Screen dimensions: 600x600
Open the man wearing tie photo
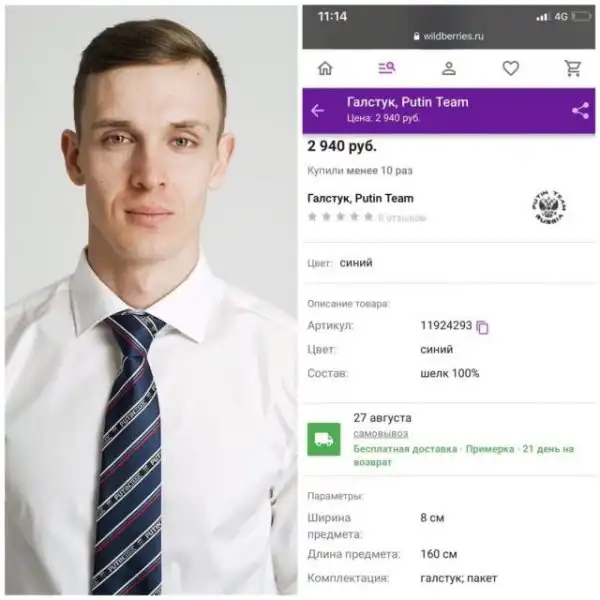point(151,300)
